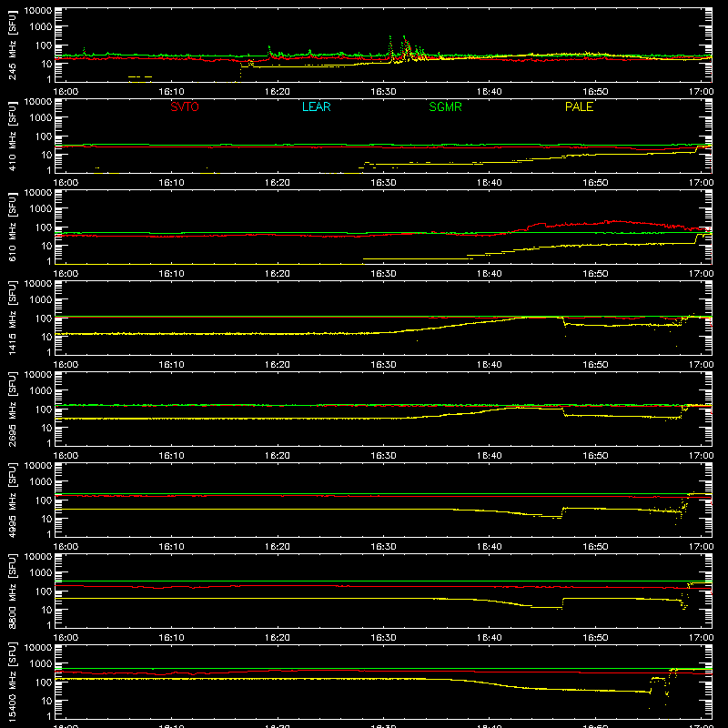
Task: Select the 2695 MHz [SFU] axis label
Action: tap(12, 409)
